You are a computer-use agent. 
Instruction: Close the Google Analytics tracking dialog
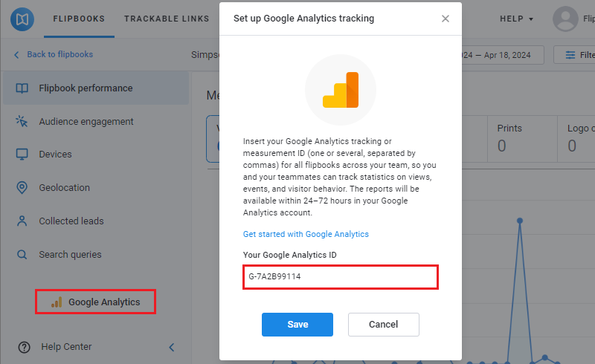coord(446,19)
